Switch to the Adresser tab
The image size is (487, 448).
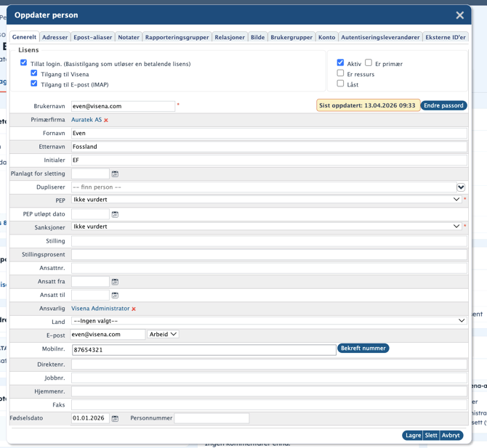point(55,37)
